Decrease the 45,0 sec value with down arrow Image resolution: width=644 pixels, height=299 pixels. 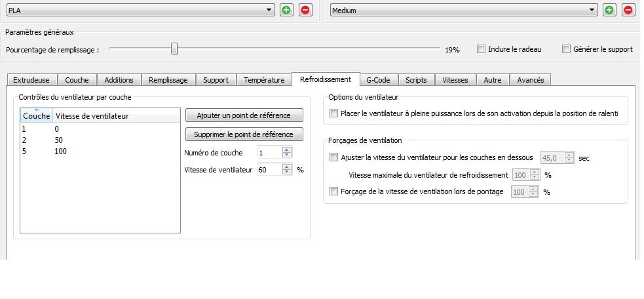tap(569, 160)
